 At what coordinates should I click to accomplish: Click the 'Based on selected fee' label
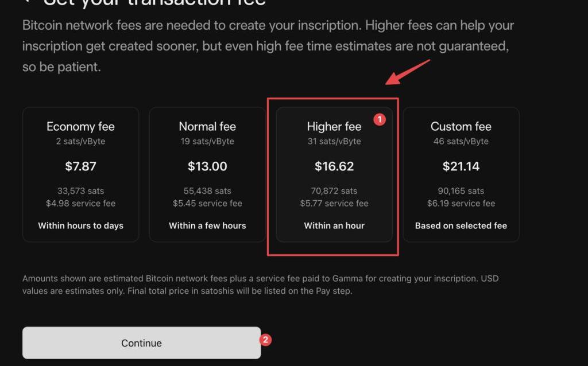click(x=461, y=225)
